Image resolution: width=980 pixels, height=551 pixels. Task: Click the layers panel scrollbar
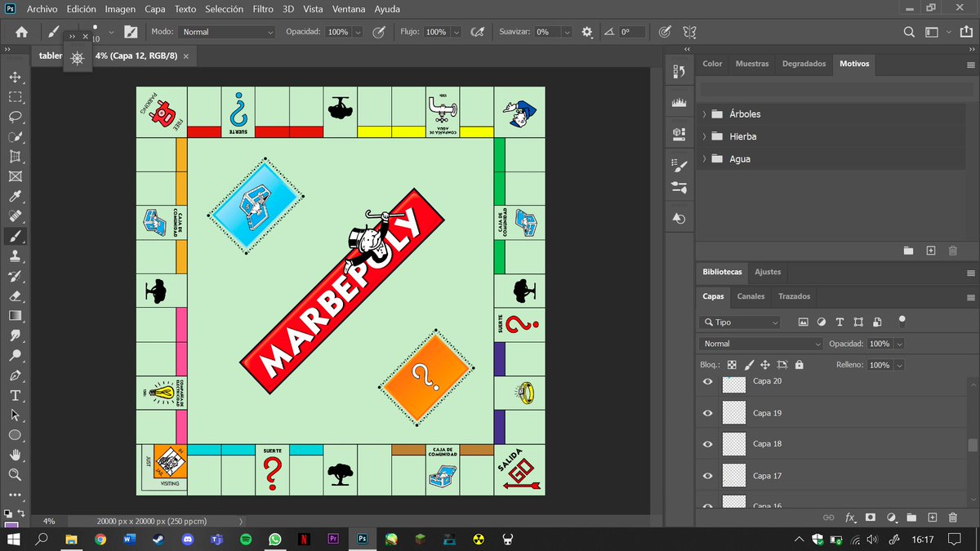[x=972, y=445]
